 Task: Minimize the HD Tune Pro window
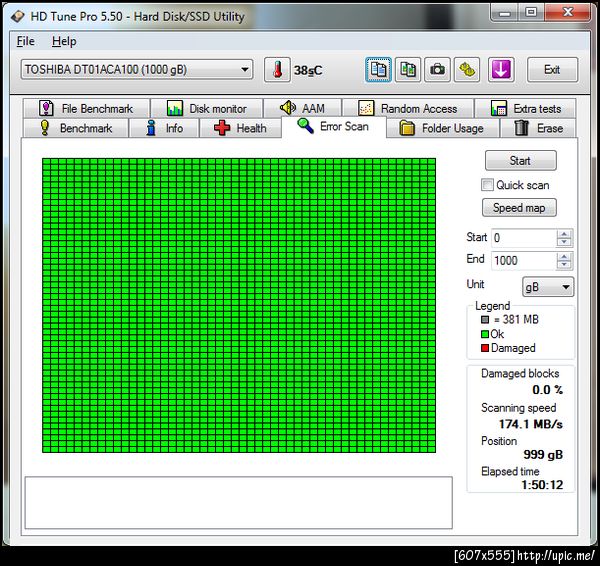click(x=505, y=13)
